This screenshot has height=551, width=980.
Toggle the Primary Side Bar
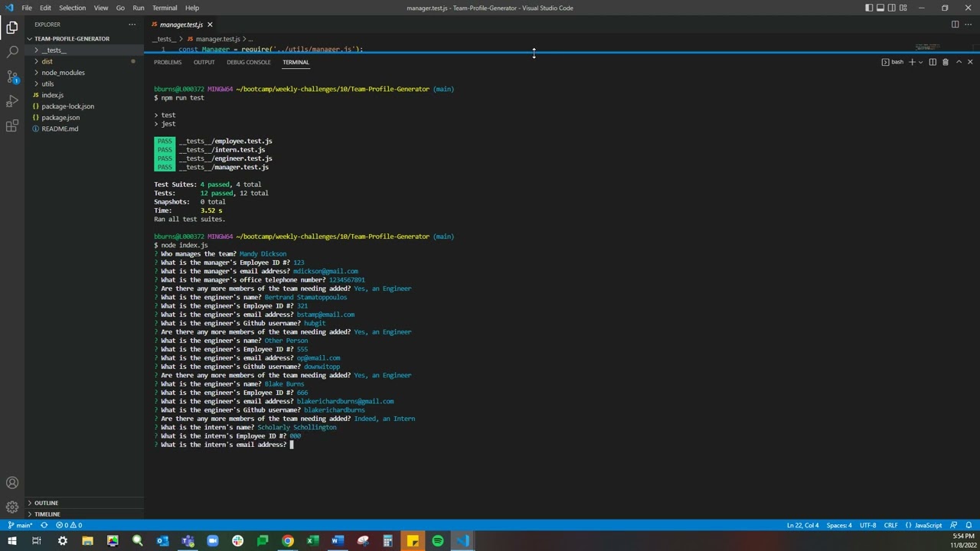click(x=869, y=8)
